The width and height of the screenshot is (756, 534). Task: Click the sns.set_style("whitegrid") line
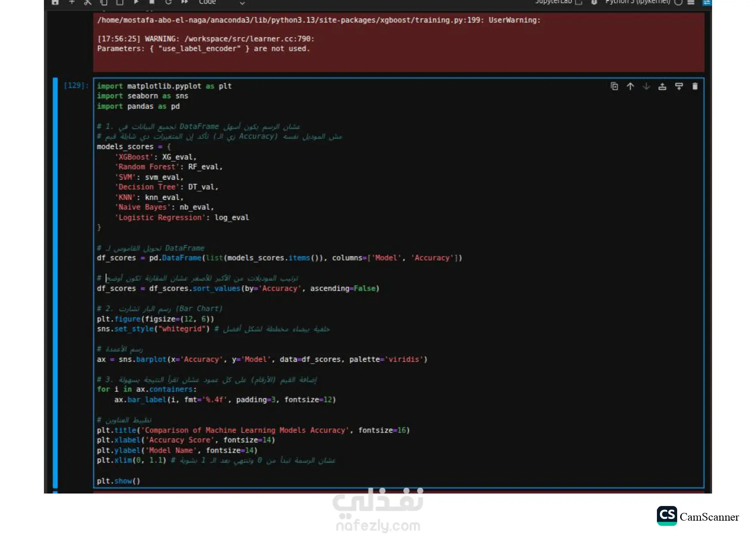[x=213, y=329]
